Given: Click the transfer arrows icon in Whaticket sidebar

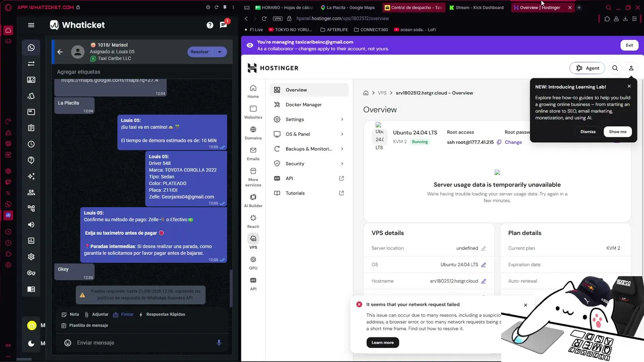Looking at the screenshot, I should click(31, 64).
